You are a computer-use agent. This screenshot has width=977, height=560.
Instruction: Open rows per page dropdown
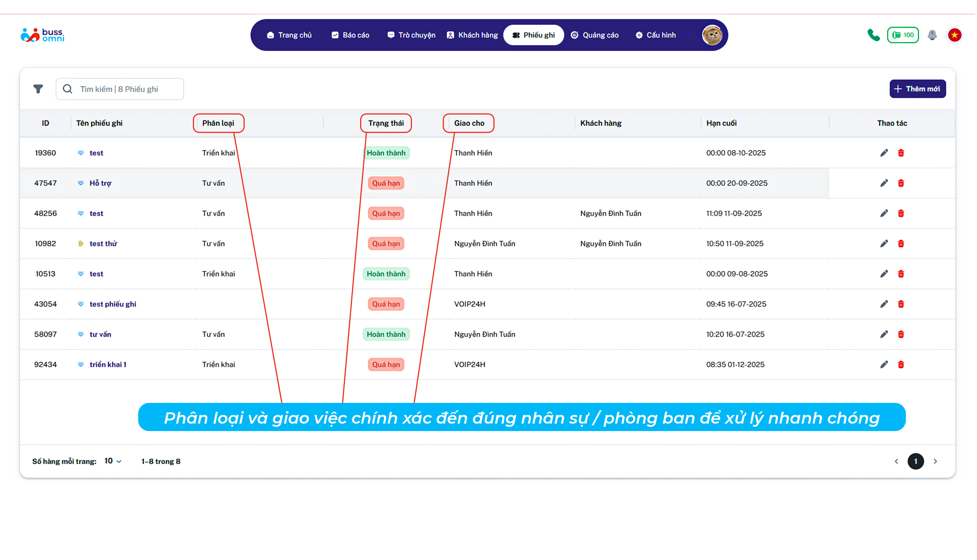(113, 462)
